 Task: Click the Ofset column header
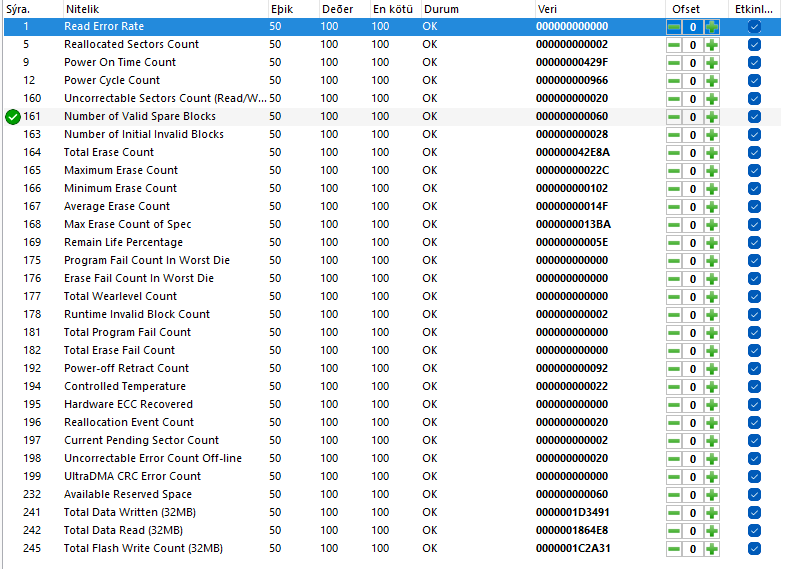coord(697,9)
